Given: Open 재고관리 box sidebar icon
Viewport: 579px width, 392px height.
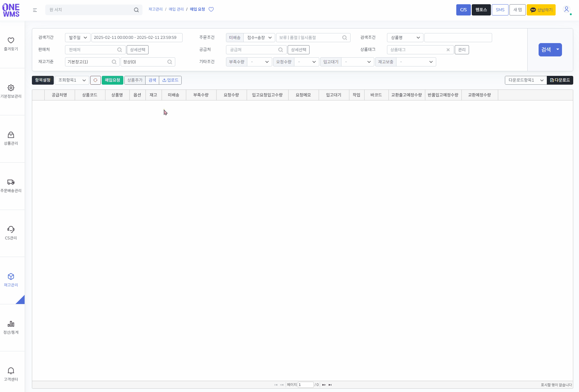Looking at the screenshot, I should click(11, 277).
